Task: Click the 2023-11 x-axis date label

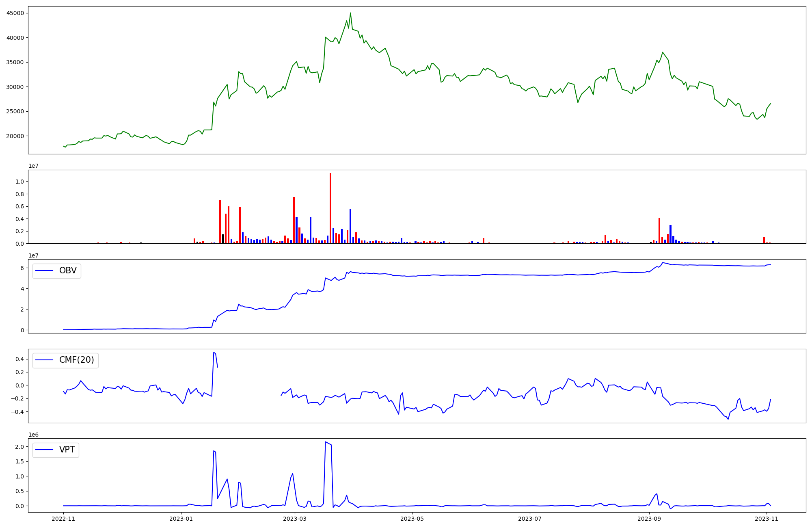Action: click(767, 519)
